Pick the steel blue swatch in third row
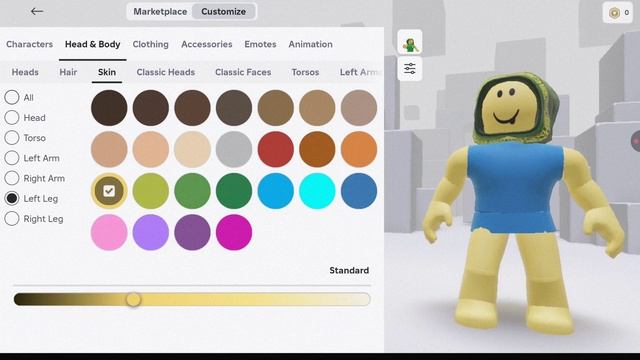This screenshot has width=640, height=360. coord(359,191)
